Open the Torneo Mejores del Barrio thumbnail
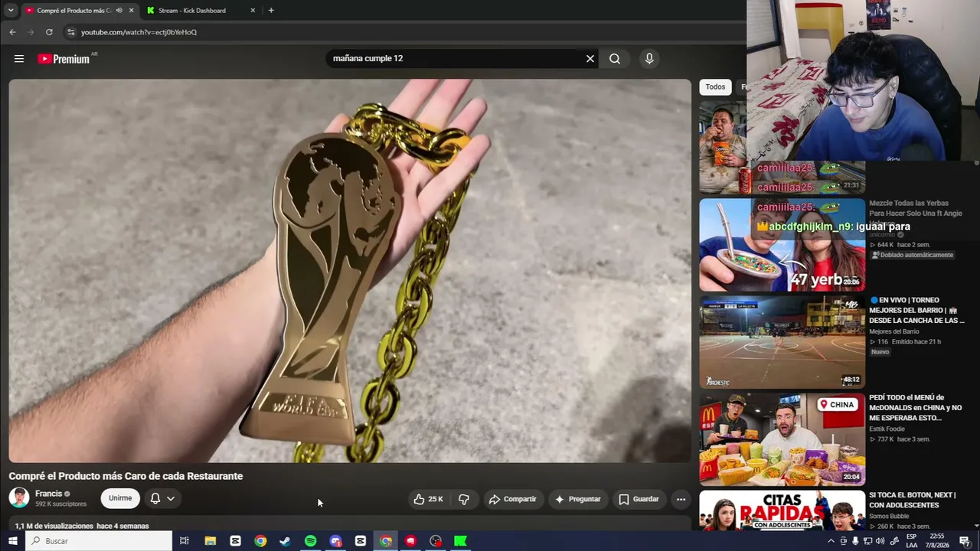 click(x=782, y=342)
